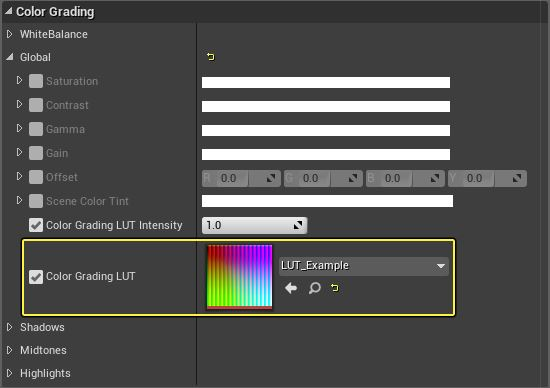Enable the Scene Color Tint checkbox
Screen dimensions: 550x388
coord(36,201)
